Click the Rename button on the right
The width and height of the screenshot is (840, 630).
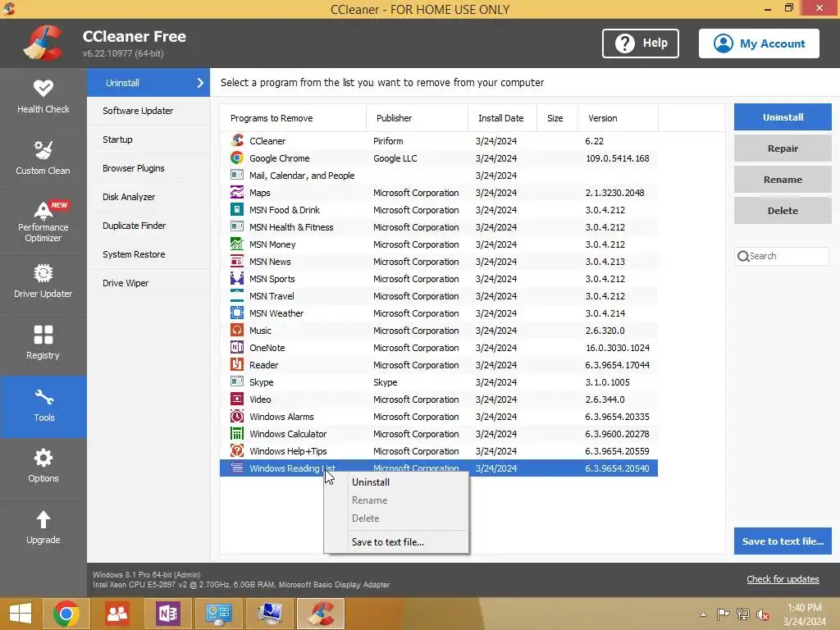click(783, 180)
